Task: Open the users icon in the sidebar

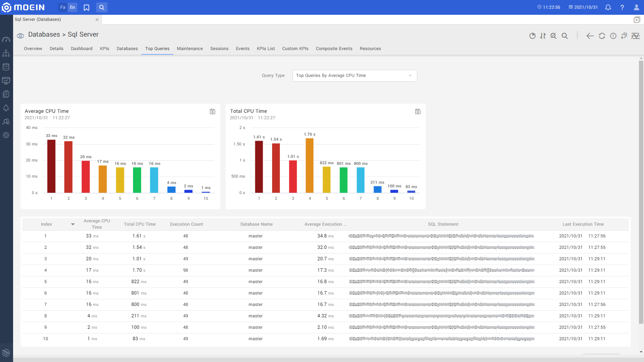Action: pyautogui.click(x=6, y=122)
